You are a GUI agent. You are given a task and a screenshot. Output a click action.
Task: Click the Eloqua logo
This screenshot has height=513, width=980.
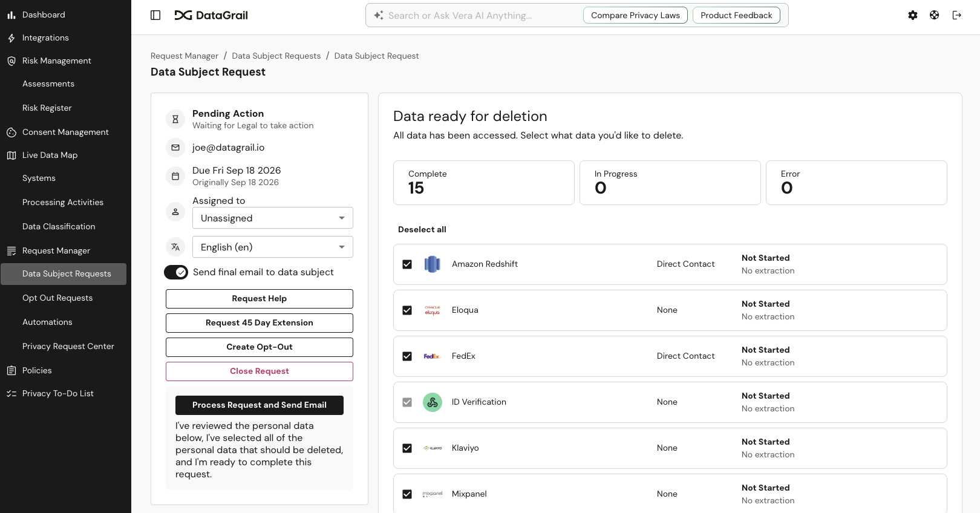433,310
